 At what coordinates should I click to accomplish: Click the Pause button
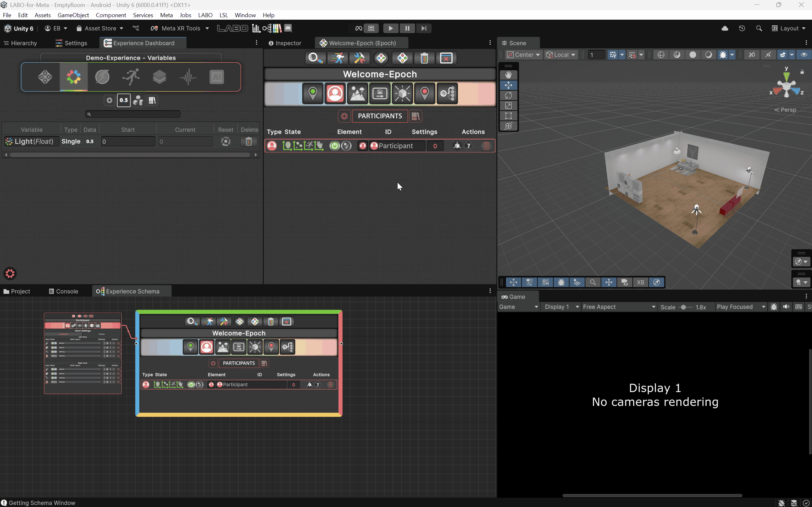point(407,29)
